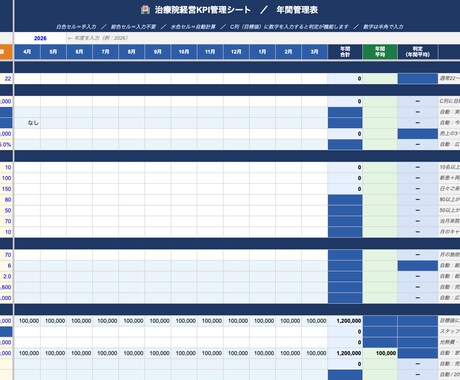The image size is (460, 380).
Task: Click the note starting with 50以上が
Action: tap(450, 211)
